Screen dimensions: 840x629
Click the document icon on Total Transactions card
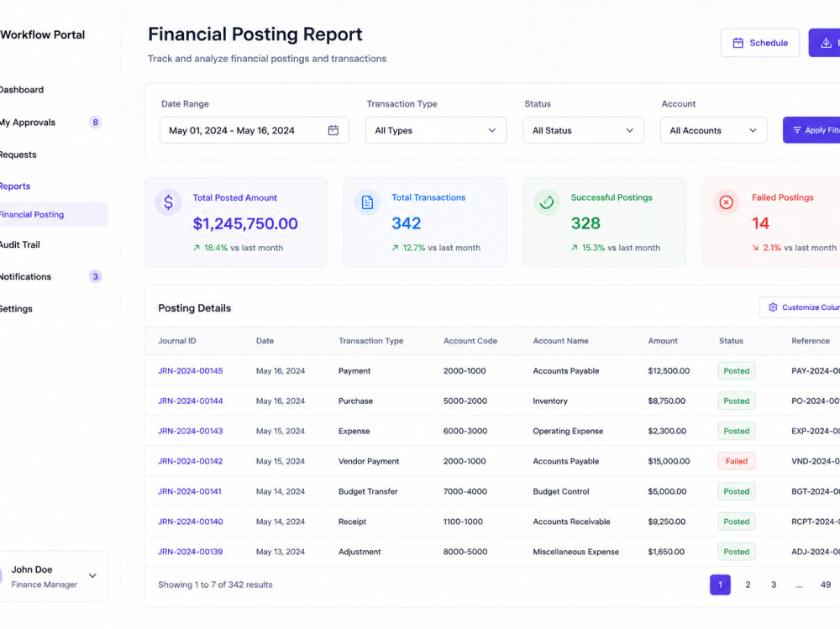click(x=367, y=202)
